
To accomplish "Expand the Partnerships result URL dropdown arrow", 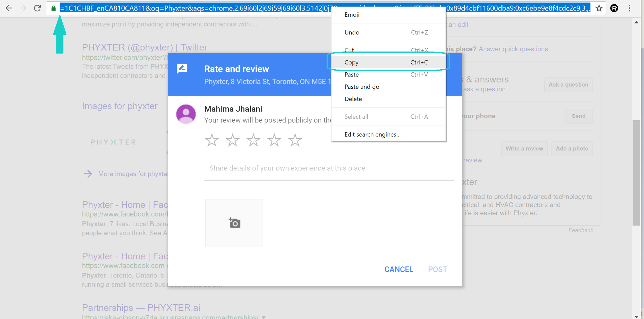I will (x=264, y=317).
